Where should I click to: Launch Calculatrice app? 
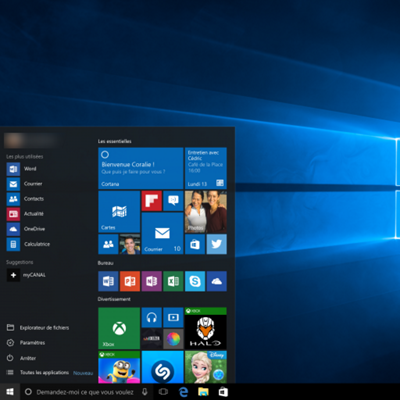coord(28,244)
